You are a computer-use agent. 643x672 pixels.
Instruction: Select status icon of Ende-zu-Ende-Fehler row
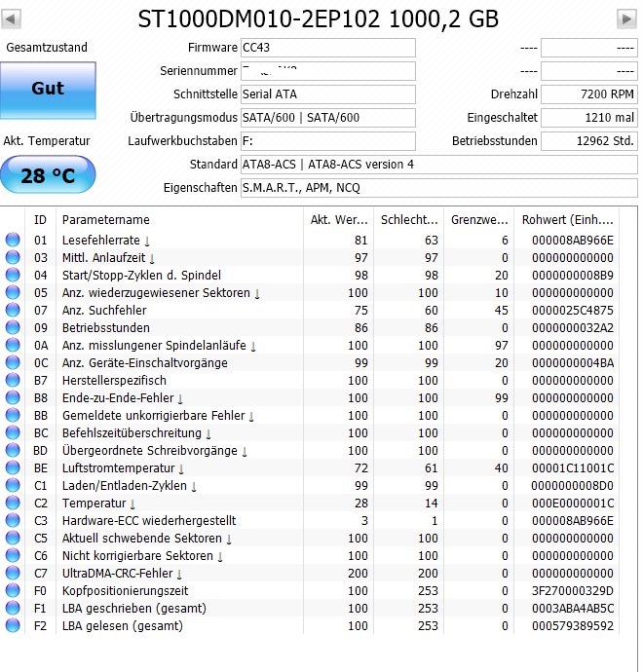(13, 397)
